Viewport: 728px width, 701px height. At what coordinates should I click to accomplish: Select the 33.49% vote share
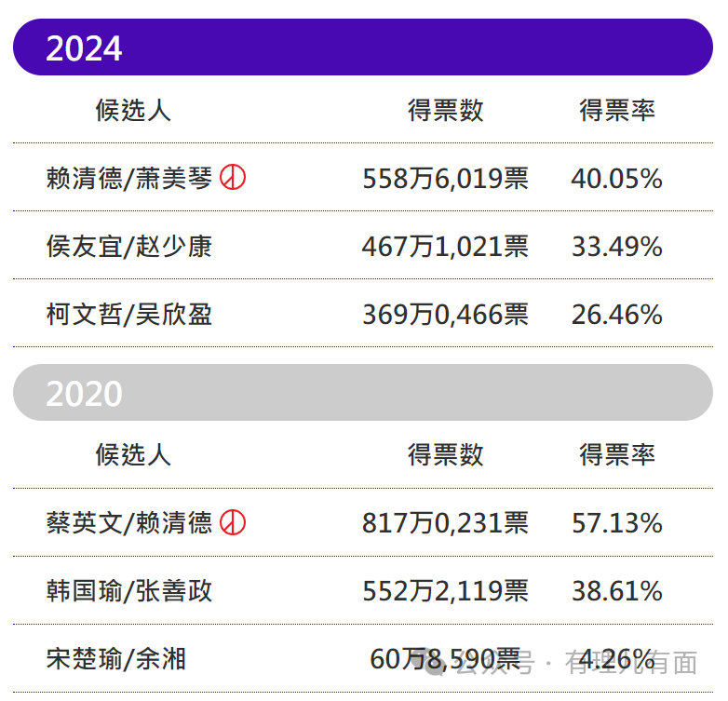(616, 247)
